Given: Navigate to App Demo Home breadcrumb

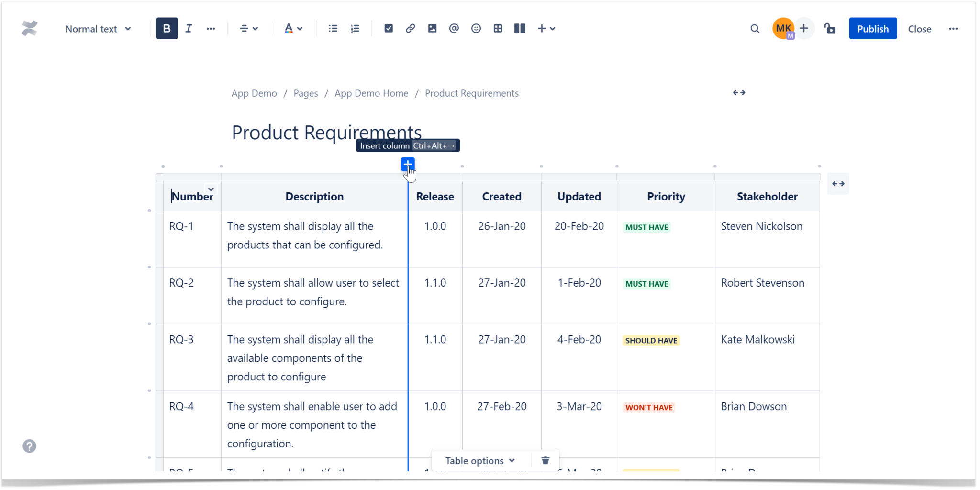Looking at the screenshot, I should (x=371, y=93).
